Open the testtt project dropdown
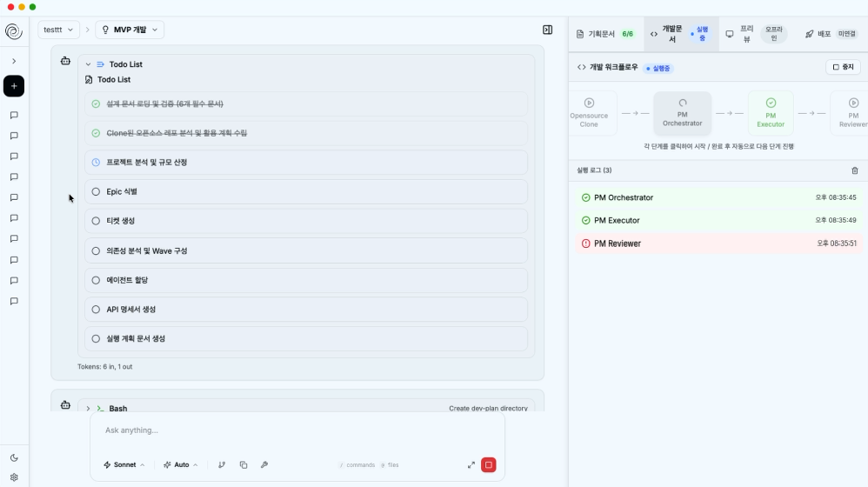Image resolution: width=868 pixels, height=487 pixels. (58, 30)
